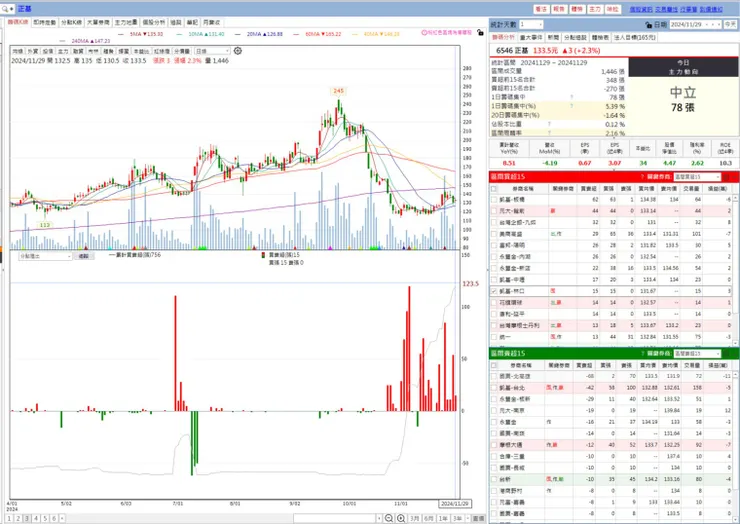Viewport: 740px width, 524px height.
Task: Click question mark in green 區間賣超15 header
Action: point(642,354)
